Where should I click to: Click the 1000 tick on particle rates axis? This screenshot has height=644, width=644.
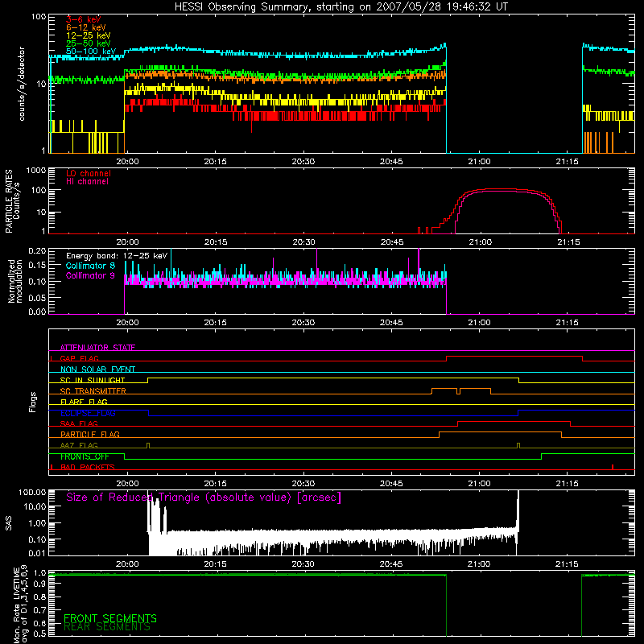point(36,171)
